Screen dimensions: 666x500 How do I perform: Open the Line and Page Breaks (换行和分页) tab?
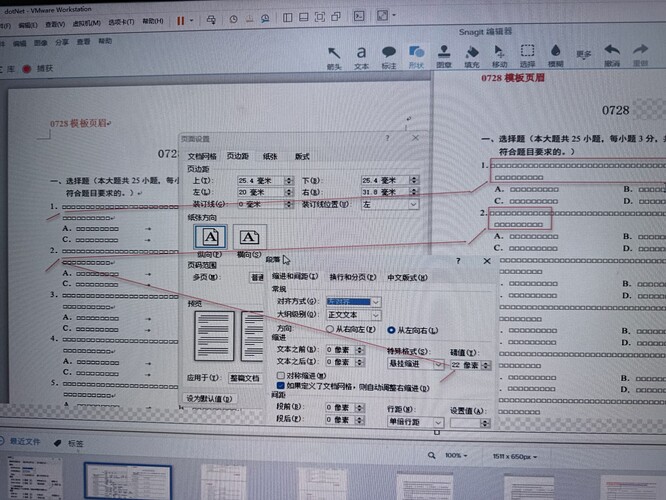coord(350,276)
